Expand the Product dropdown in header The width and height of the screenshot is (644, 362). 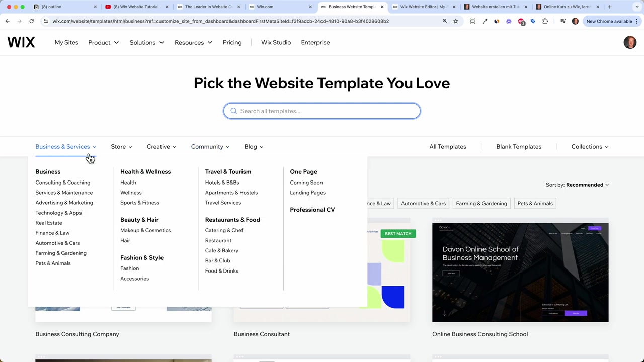pos(104,42)
